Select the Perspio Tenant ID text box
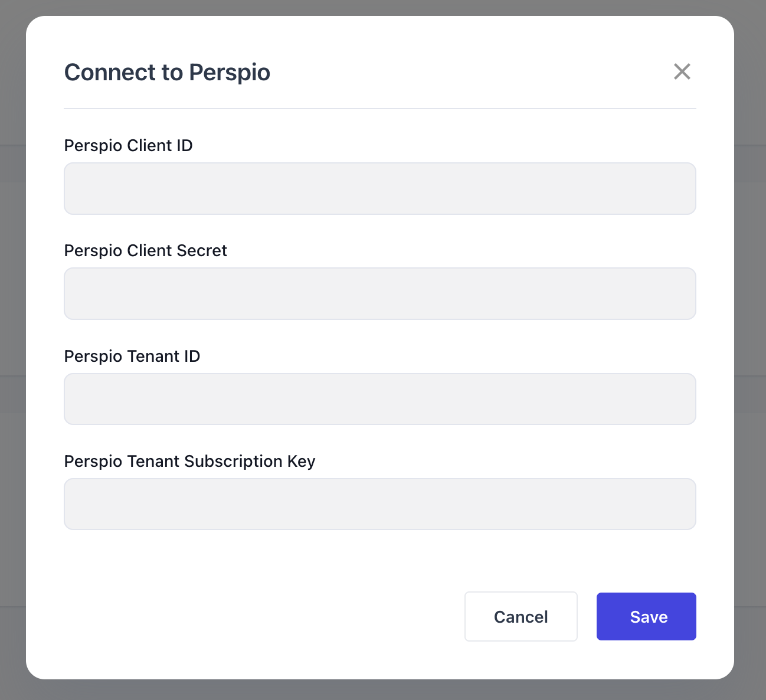 (x=379, y=399)
